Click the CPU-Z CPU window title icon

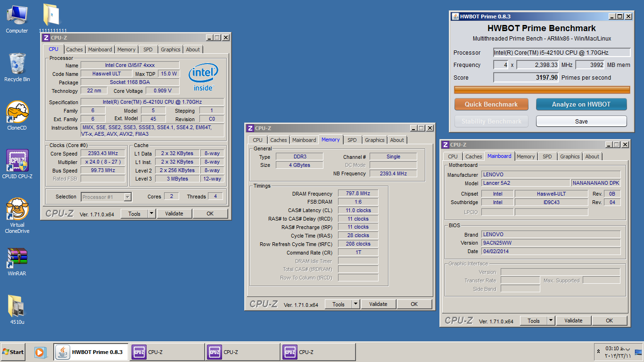click(46, 38)
